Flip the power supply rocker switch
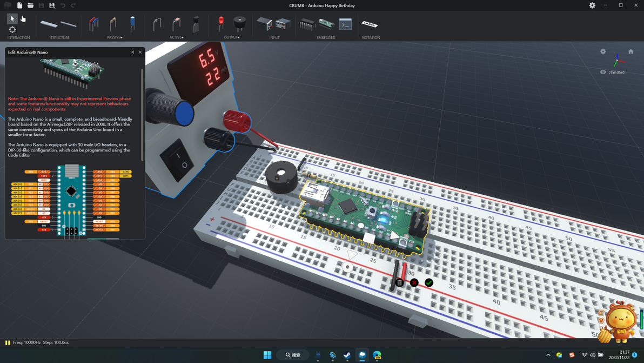This screenshot has width=644, height=363. point(178,160)
